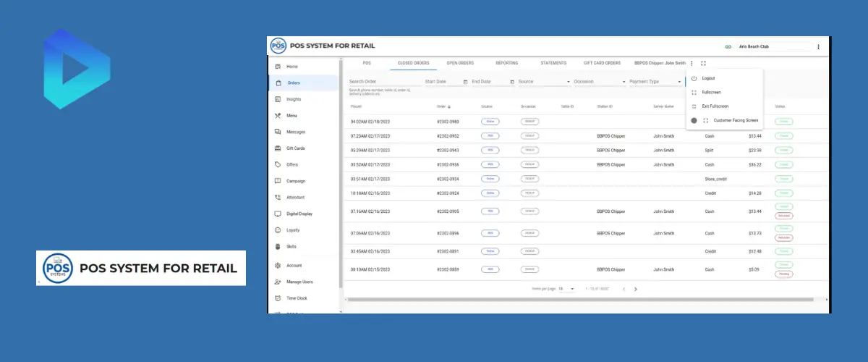Click the POS SYSTEM FOR RETAIL app header logo
The height and width of the screenshot is (362, 868).
click(323, 46)
